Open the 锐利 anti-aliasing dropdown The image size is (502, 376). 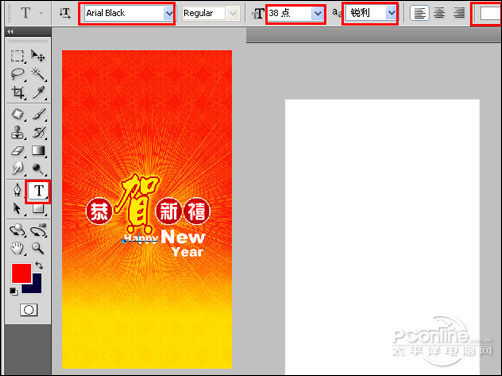click(x=391, y=13)
